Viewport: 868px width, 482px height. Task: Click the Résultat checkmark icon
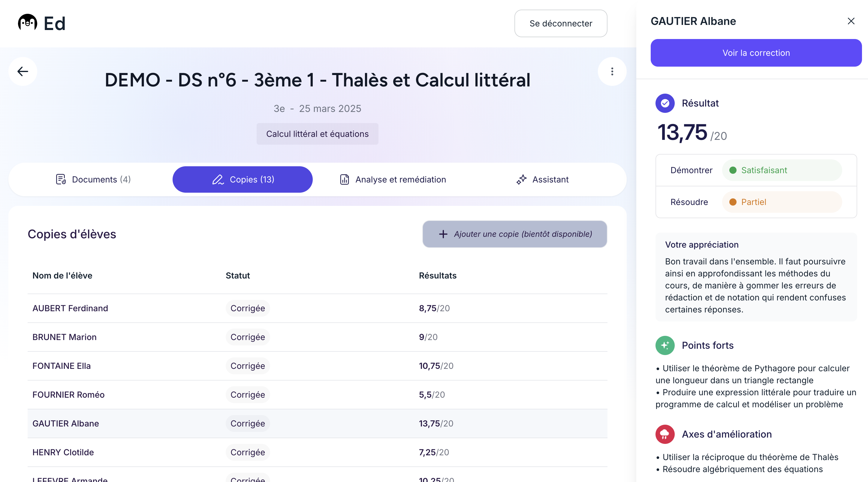coord(665,103)
